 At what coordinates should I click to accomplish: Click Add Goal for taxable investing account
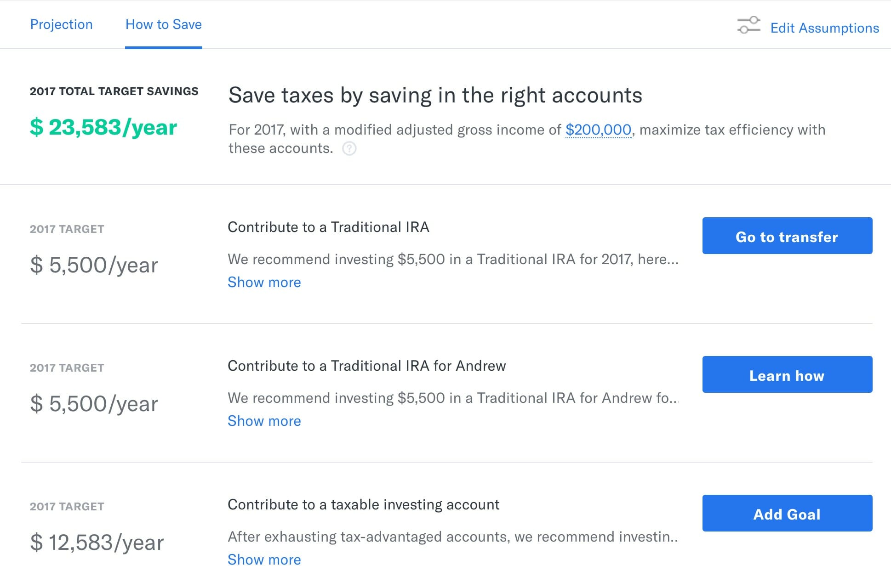coord(787,514)
